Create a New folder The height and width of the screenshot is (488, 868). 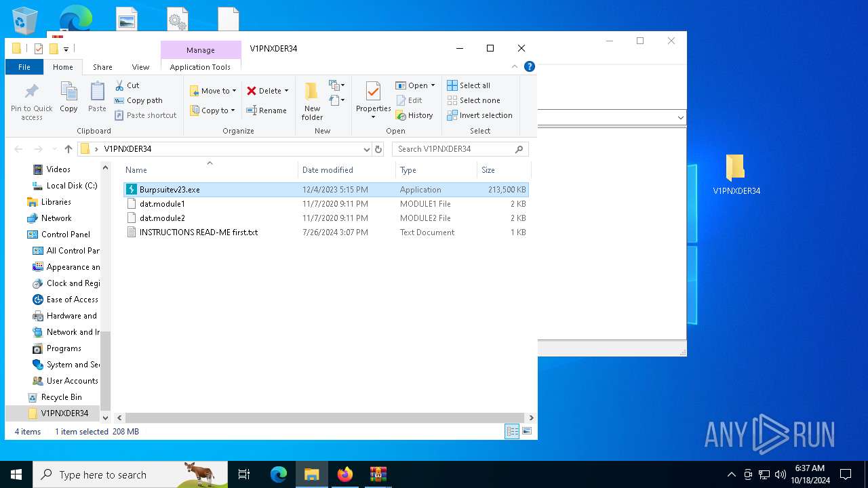coord(312,101)
